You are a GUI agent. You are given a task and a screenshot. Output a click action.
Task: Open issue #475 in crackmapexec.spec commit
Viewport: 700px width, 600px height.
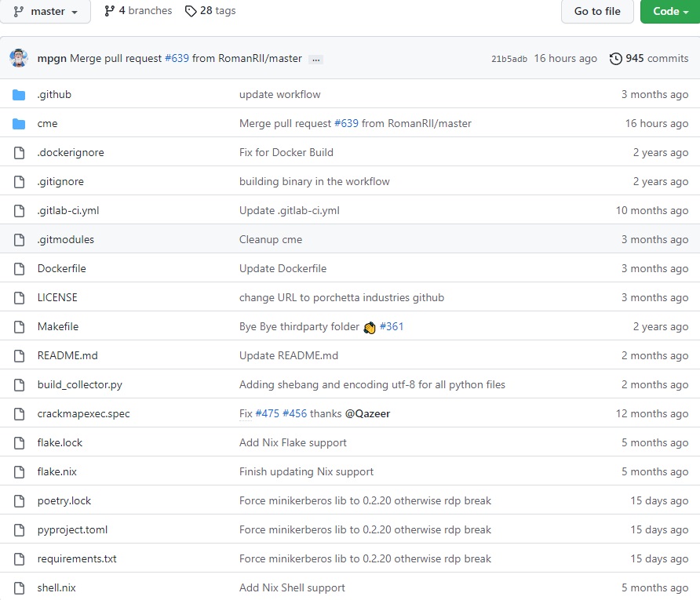coord(268,413)
